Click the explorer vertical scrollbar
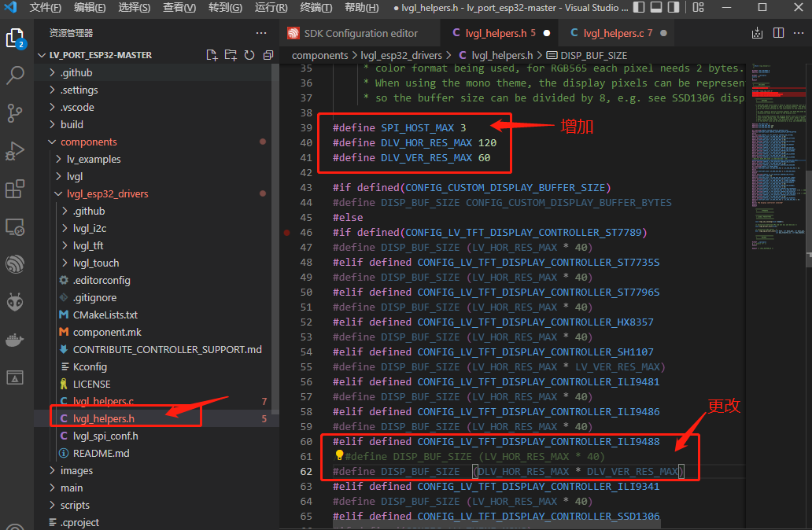Image resolution: width=812 pixels, height=530 pixels. click(276, 238)
